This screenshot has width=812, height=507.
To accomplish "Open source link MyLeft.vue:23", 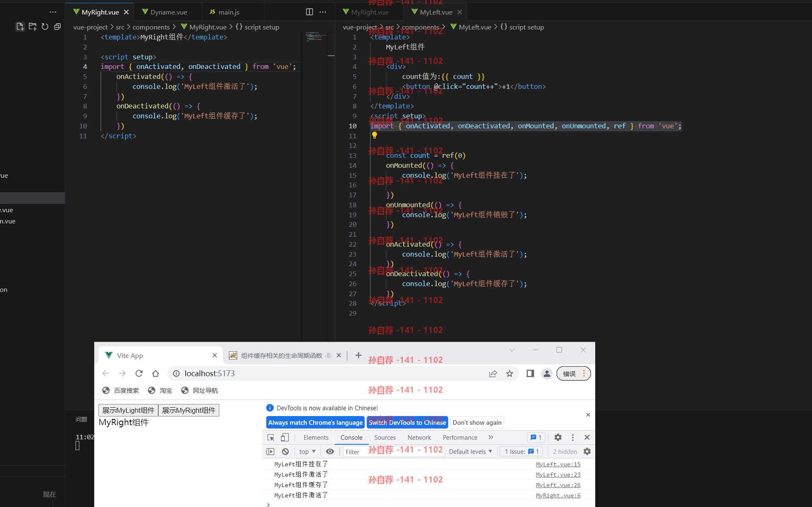I will (x=558, y=475).
